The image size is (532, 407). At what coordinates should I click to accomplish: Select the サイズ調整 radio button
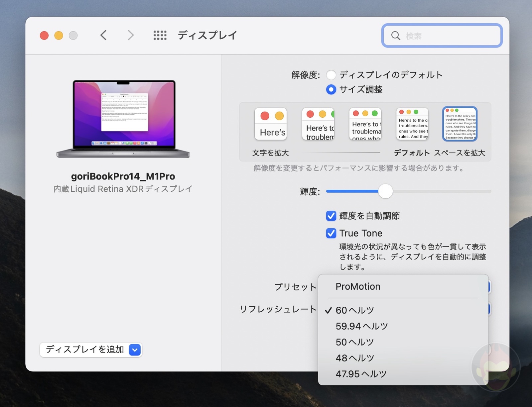(331, 89)
